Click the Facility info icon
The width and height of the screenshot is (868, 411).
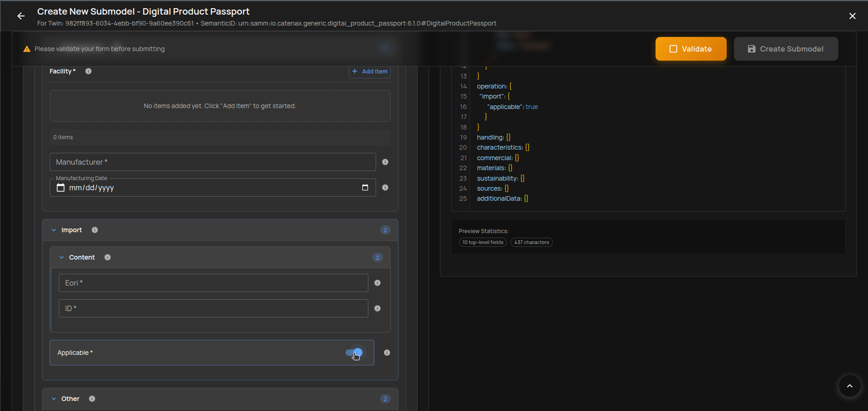pos(88,71)
